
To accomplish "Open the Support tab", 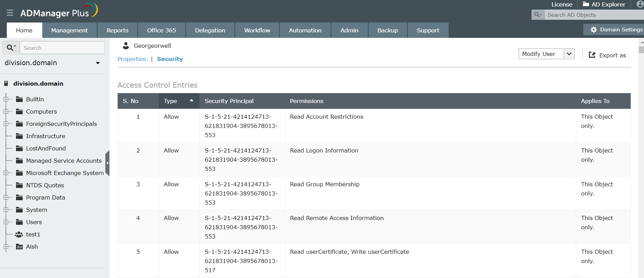I will (x=428, y=30).
